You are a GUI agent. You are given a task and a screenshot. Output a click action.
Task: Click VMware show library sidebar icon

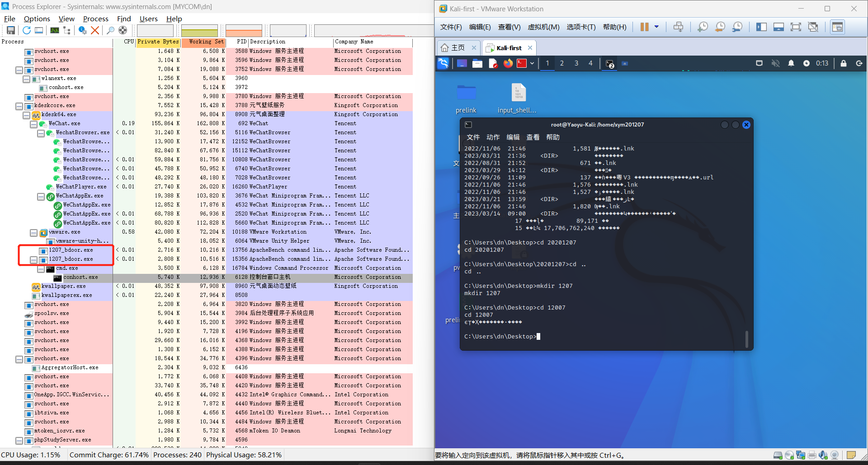761,27
